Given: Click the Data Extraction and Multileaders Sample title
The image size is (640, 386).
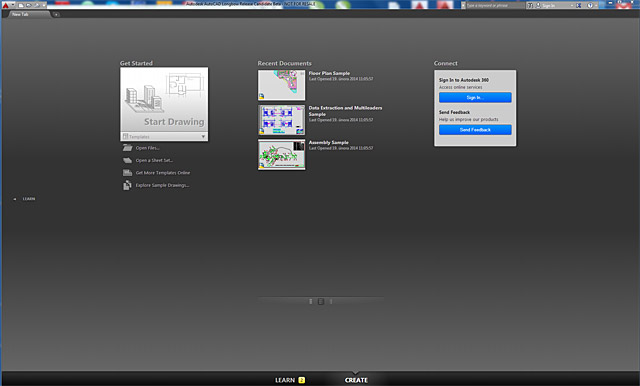Looking at the screenshot, I should pos(345,111).
